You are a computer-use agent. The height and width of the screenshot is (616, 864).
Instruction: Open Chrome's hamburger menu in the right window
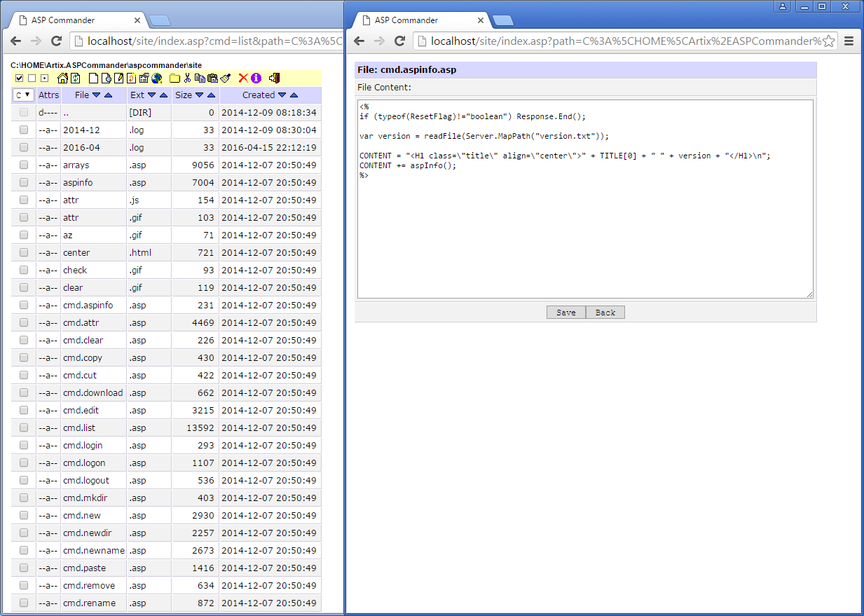coord(849,41)
